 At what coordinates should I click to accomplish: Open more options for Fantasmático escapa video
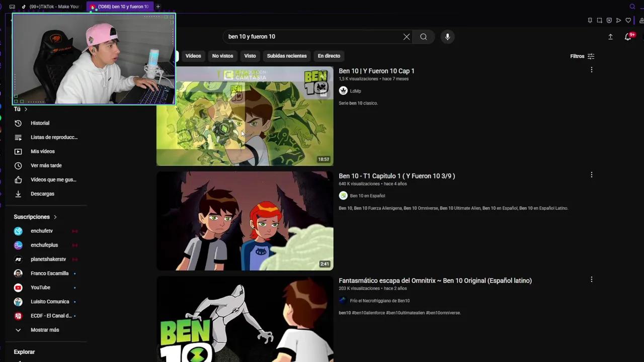point(591,280)
